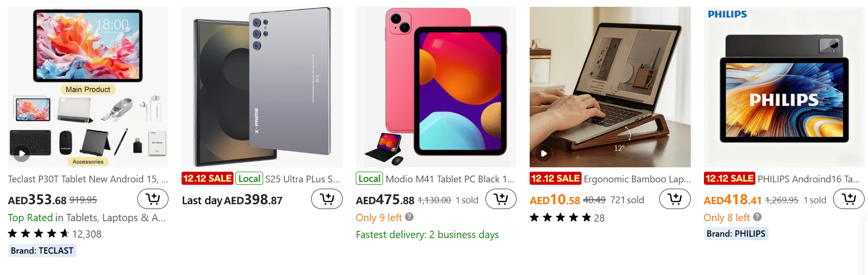The image size is (868, 275).
Task: Select the Brand: TECLAST tag
Action: [x=42, y=251]
